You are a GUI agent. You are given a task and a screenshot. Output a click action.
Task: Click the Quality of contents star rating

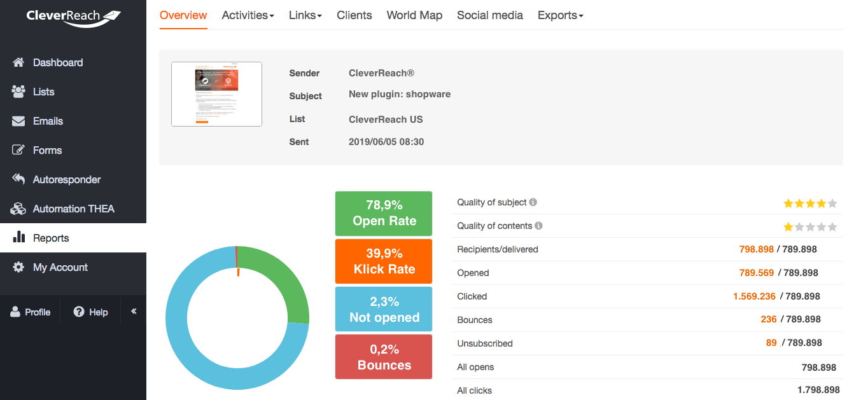(x=810, y=227)
